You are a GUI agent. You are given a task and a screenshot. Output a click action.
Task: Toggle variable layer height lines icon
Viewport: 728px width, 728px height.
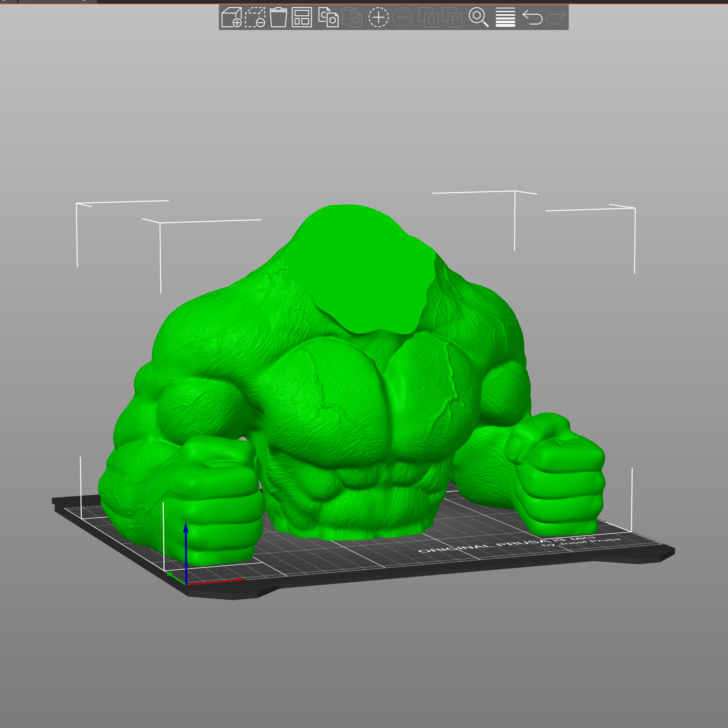click(x=505, y=17)
